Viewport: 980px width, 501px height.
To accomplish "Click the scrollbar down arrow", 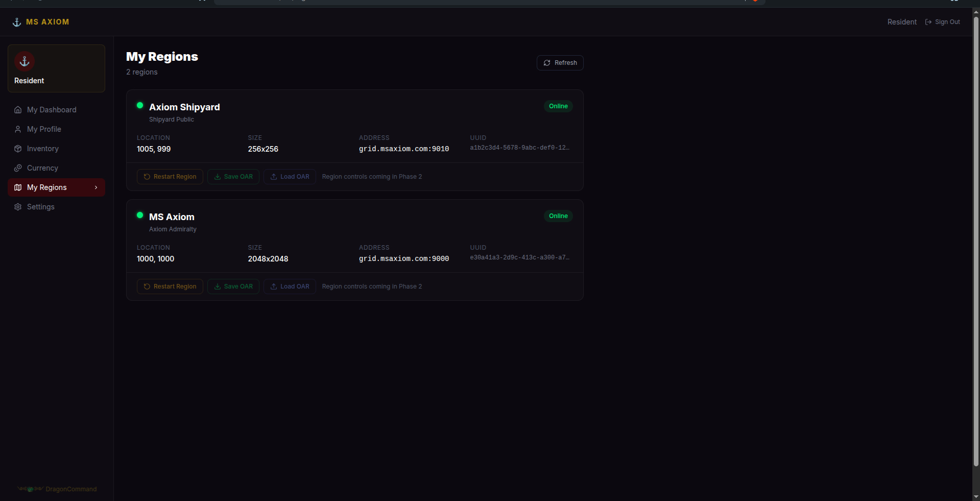I will point(976,496).
